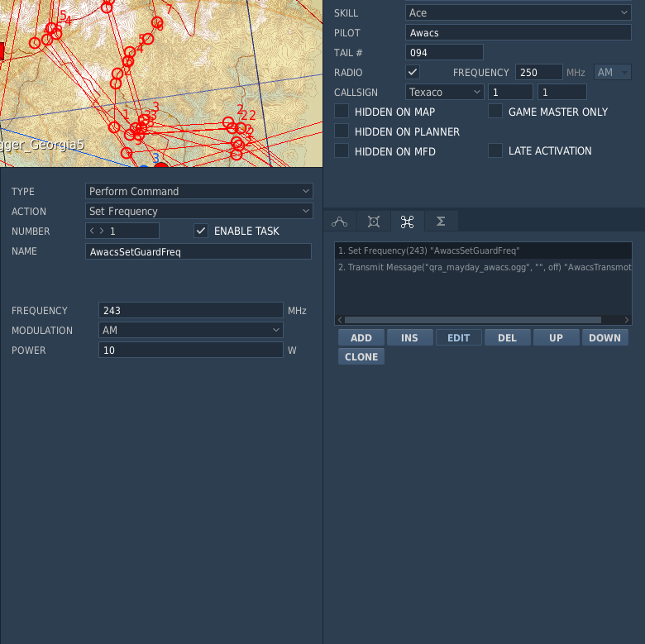Screen dimensions: 645x644
Task: Tick the LATE ACTIVATION checkbox
Action: pyautogui.click(x=495, y=150)
